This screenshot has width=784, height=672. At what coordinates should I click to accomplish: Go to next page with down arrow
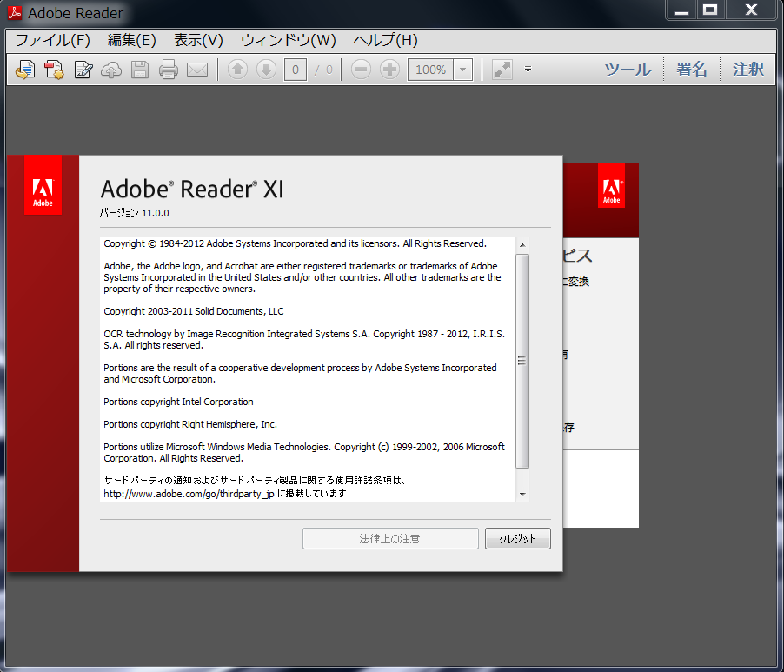[267, 69]
